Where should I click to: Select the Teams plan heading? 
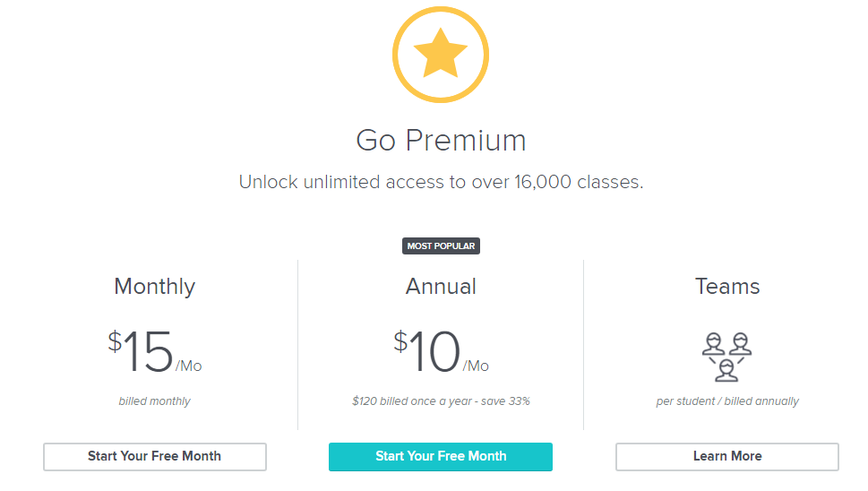pyautogui.click(x=727, y=286)
